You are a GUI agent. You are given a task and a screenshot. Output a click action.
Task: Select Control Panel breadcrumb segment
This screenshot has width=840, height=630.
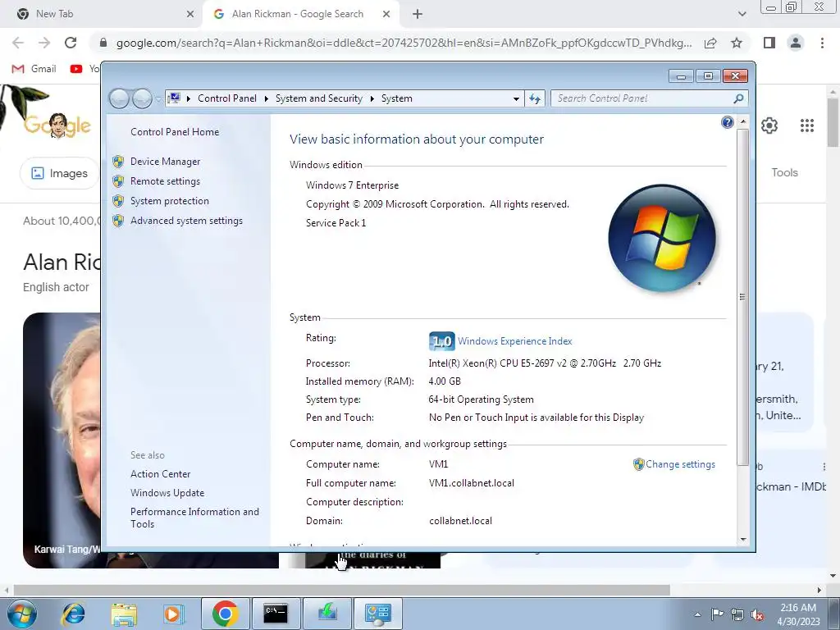[227, 98]
